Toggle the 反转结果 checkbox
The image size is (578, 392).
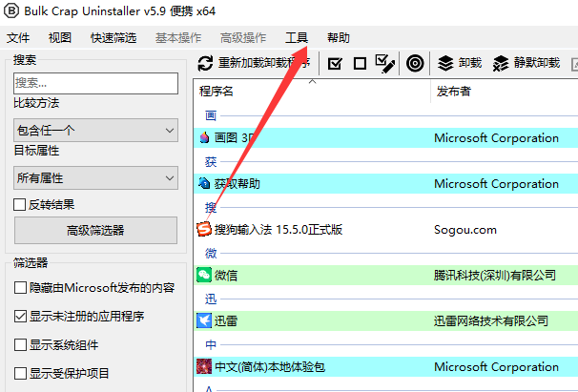[19, 205]
